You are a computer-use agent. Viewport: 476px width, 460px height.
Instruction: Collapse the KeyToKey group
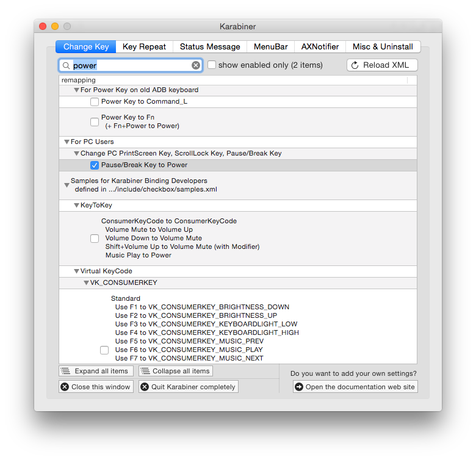click(x=76, y=206)
